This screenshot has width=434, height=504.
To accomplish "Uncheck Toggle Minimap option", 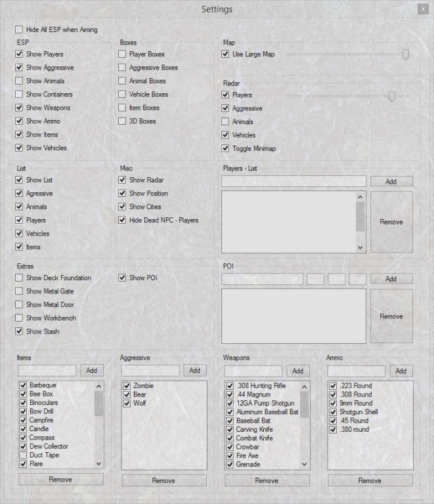I will coord(225,148).
